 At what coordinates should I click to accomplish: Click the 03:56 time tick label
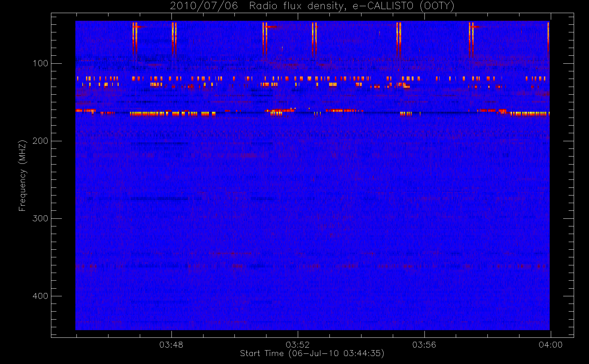424,345
